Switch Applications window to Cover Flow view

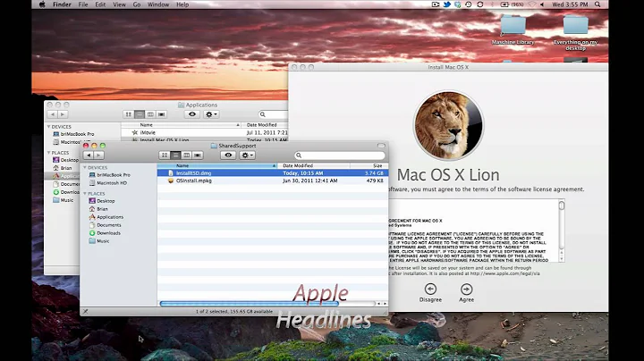point(161,114)
